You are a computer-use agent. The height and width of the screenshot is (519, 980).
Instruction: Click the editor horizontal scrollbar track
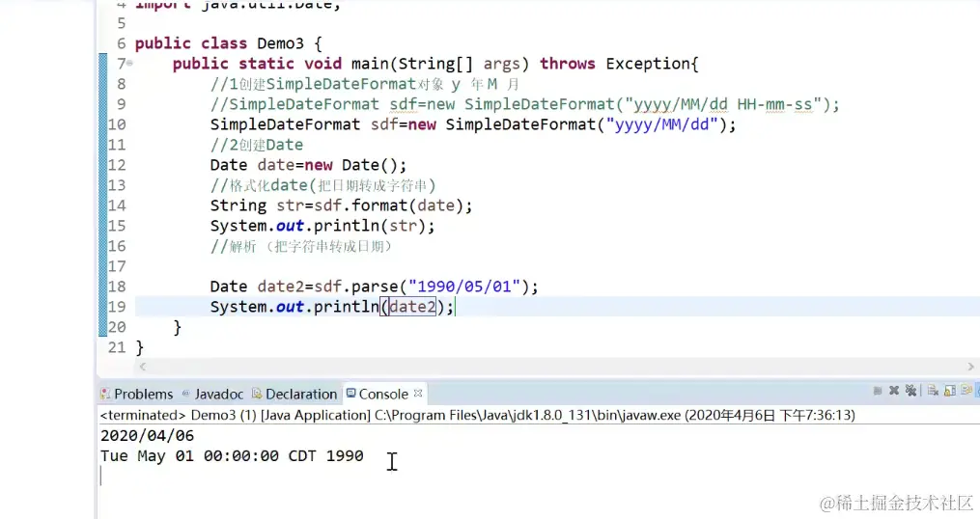pyautogui.click(x=556, y=367)
